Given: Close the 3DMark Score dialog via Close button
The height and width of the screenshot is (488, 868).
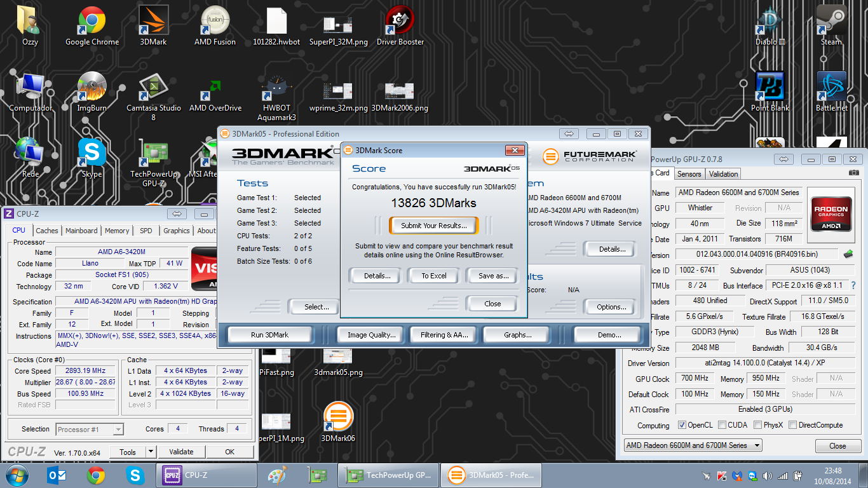Looking at the screenshot, I should (x=492, y=304).
